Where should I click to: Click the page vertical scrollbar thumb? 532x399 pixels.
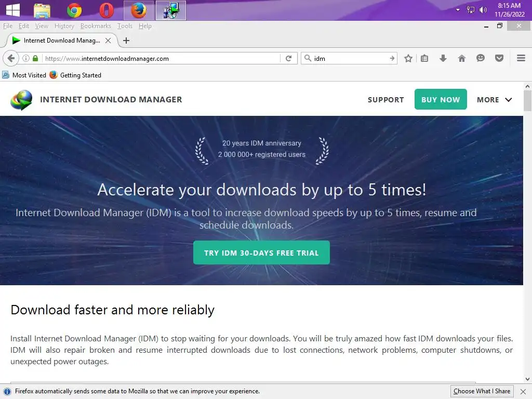tap(527, 101)
